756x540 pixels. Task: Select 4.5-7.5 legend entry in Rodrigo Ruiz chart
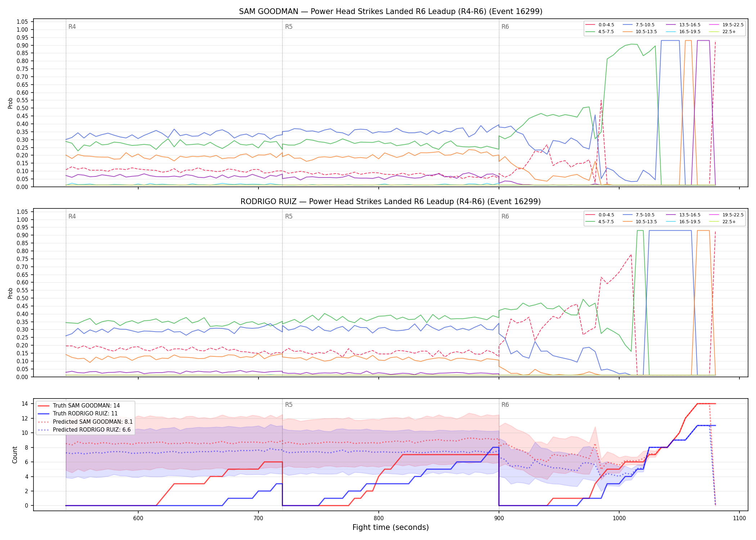(x=600, y=222)
